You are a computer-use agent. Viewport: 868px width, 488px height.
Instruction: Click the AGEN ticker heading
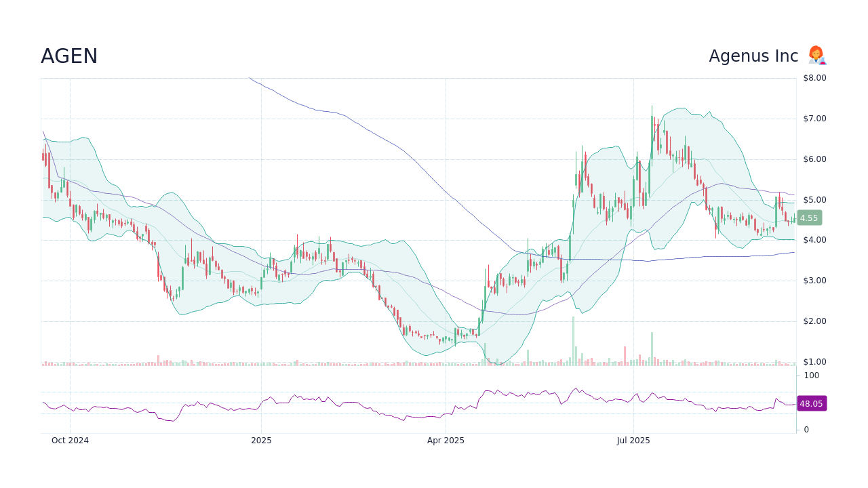click(68, 56)
